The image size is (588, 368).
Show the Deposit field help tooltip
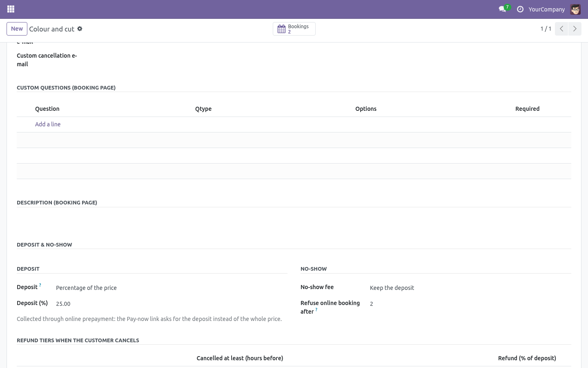click(x=40, y=285)
